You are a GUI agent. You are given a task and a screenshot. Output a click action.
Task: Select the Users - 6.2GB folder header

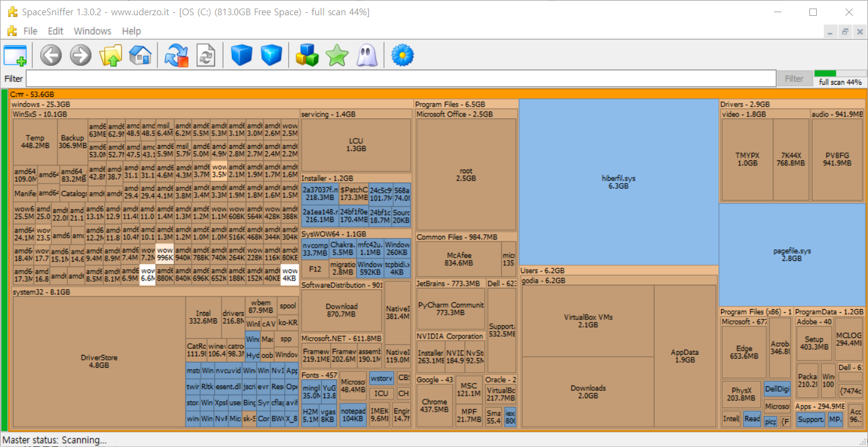[x=618, y=270]
